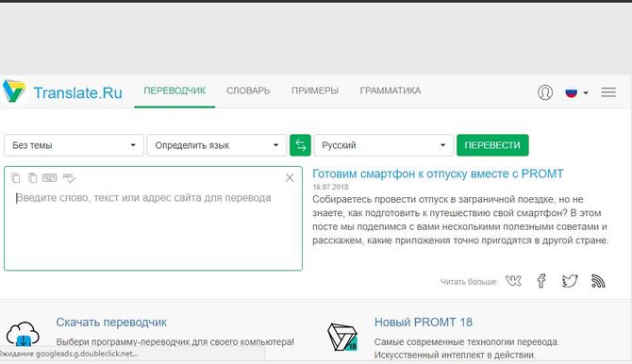Click the Translate.Ru logo icon
This screenshot has height=364, width=632.
14,91
